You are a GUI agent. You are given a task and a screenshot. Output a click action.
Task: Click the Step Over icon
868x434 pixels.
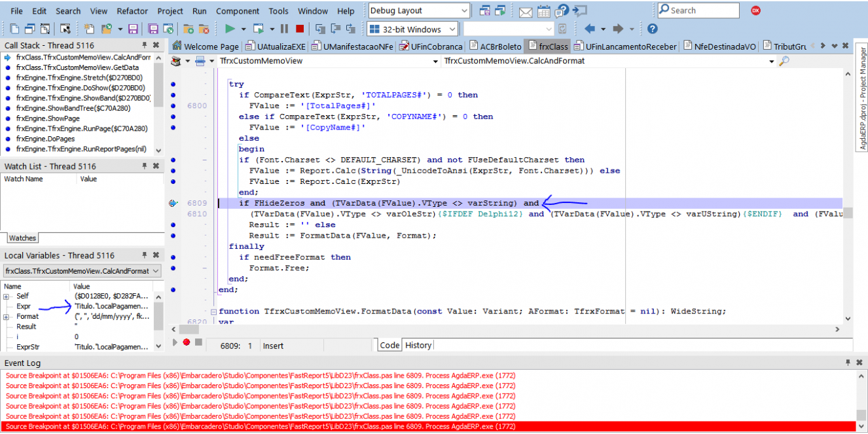click(336, 29)
